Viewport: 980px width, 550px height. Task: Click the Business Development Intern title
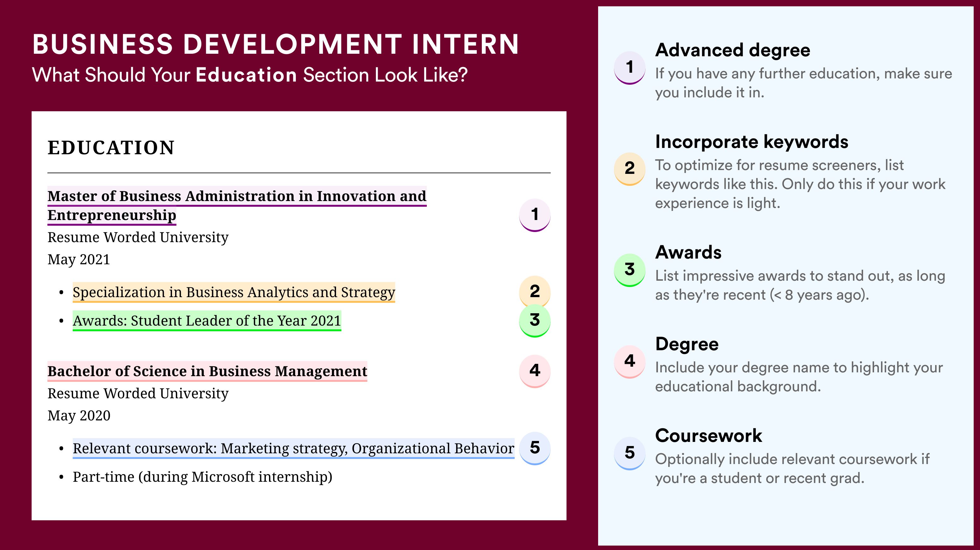[x=276, y=44]
